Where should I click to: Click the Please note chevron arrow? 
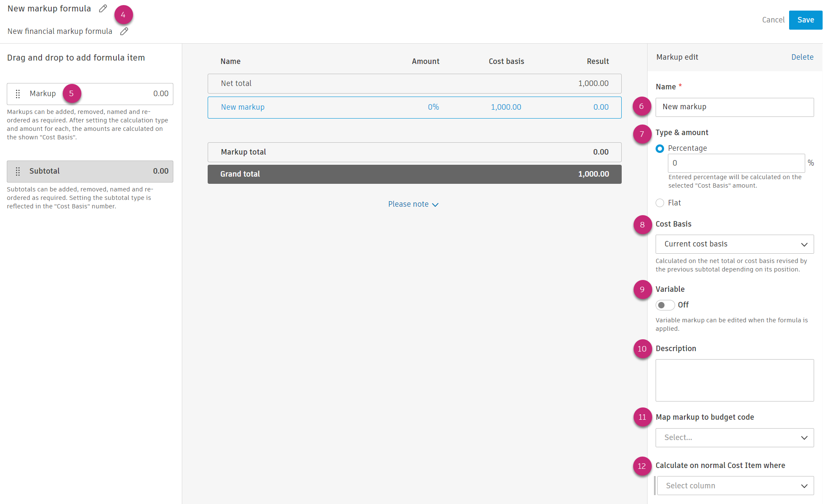coord(435,205)
